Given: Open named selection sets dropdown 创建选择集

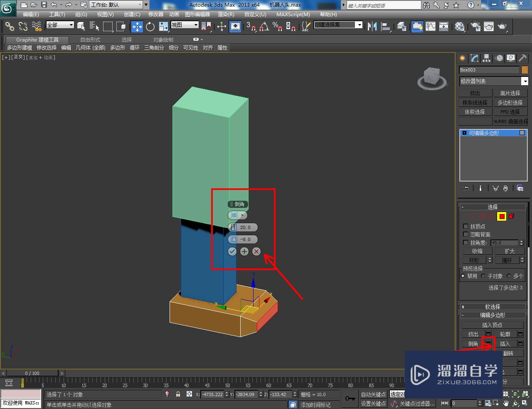Looking at the screenshot, I should coord(338,25).
